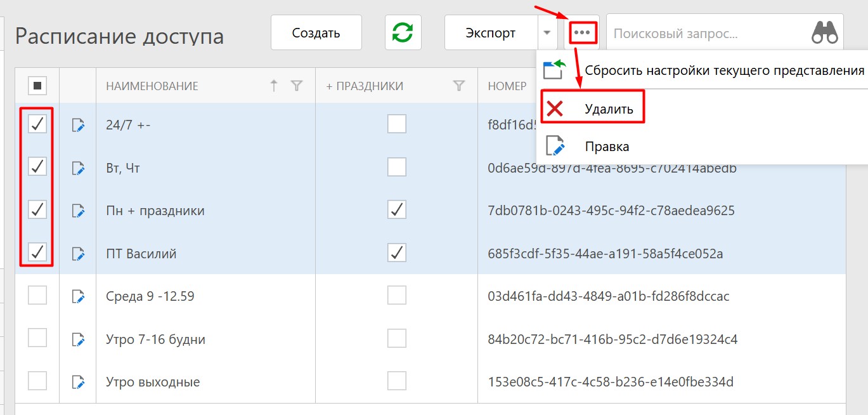Uncheck the selection box for Пн + праздники row
868x415 pixels.
pyautogui.click(x=37, y=209)
